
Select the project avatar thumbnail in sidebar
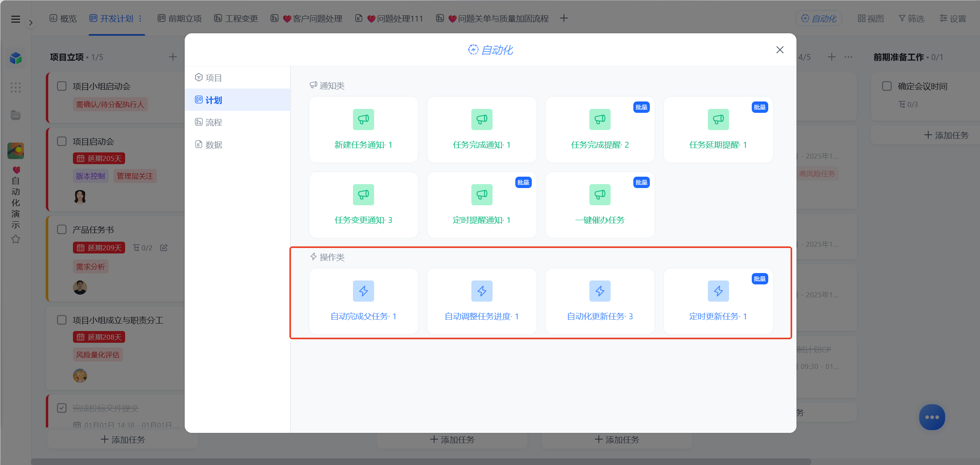(16, 151)
